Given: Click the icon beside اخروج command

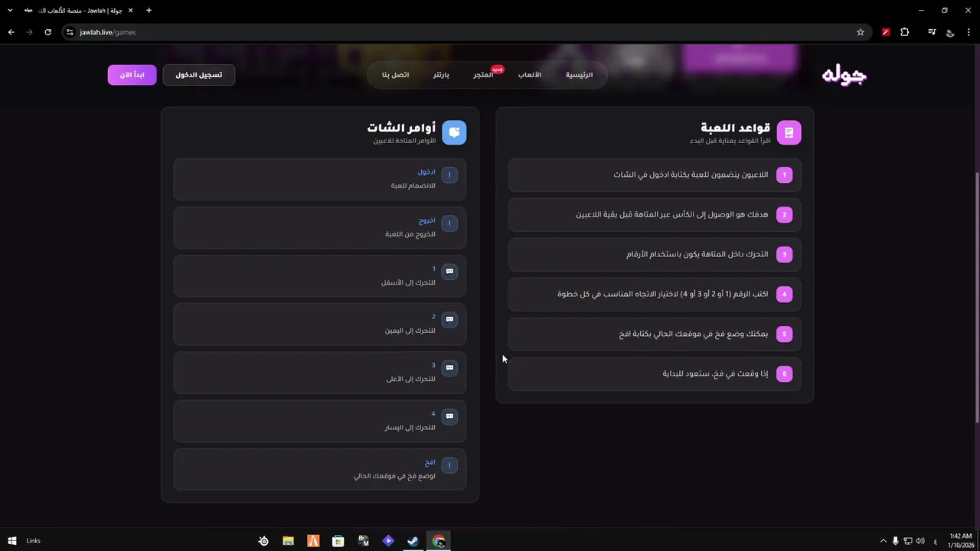Looking at the screenshot, I should [x=449, y=223].
